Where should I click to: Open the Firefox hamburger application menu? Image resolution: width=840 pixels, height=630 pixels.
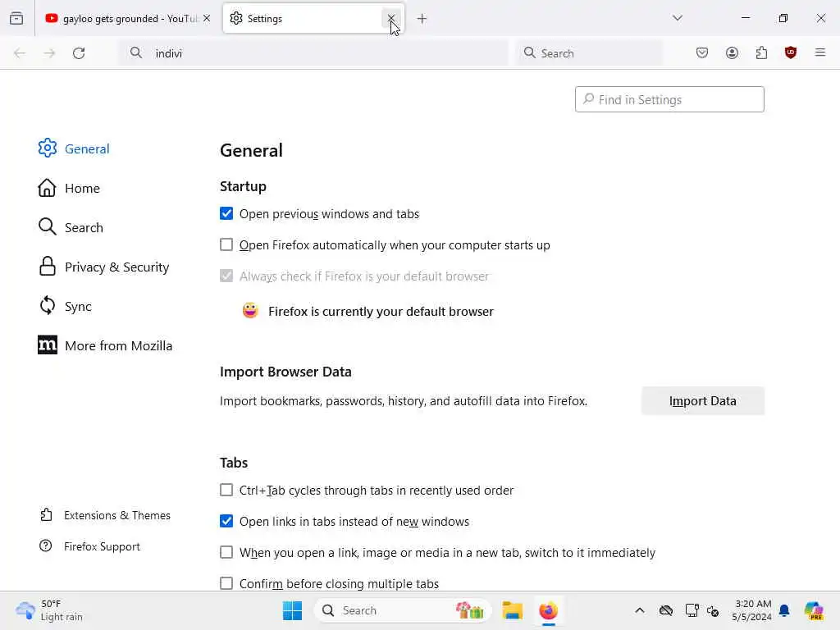coord(820,52)
